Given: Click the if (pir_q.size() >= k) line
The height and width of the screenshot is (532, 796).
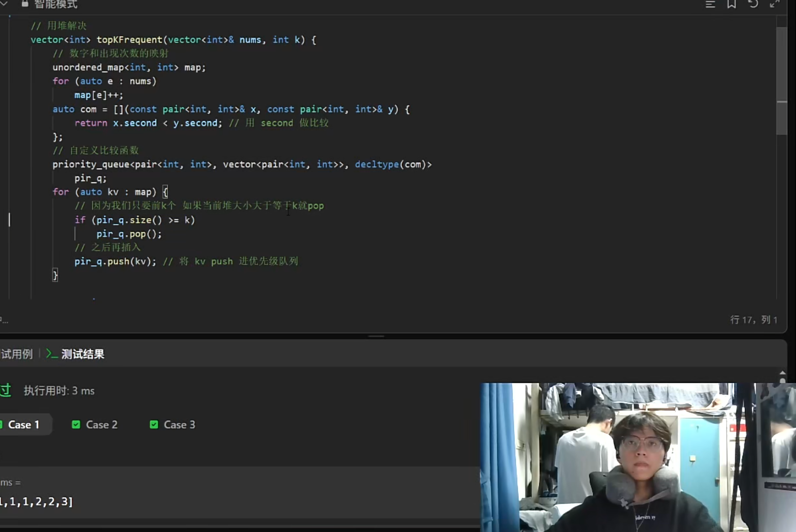Looking at the screenshot, I should coord(135,220).
